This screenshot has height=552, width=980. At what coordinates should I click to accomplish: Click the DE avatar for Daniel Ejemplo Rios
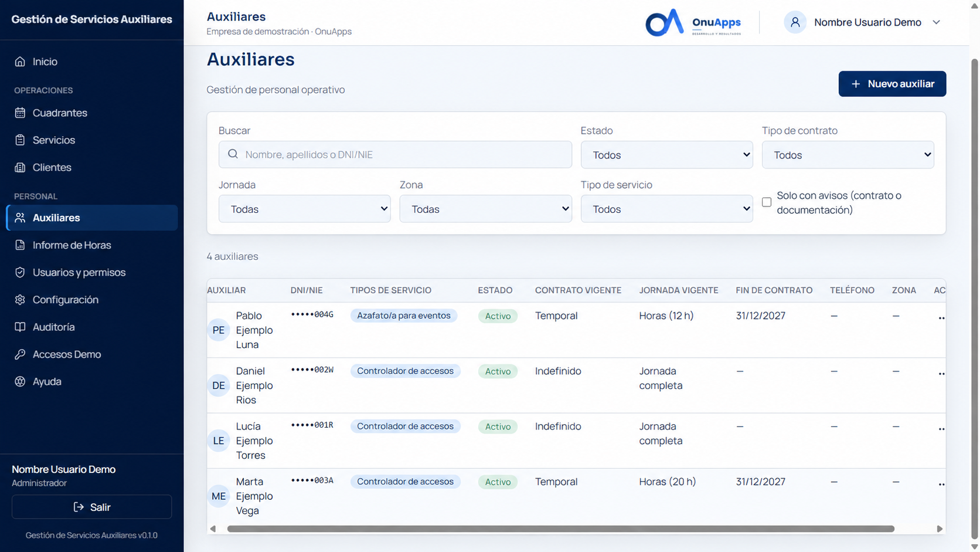219,385
